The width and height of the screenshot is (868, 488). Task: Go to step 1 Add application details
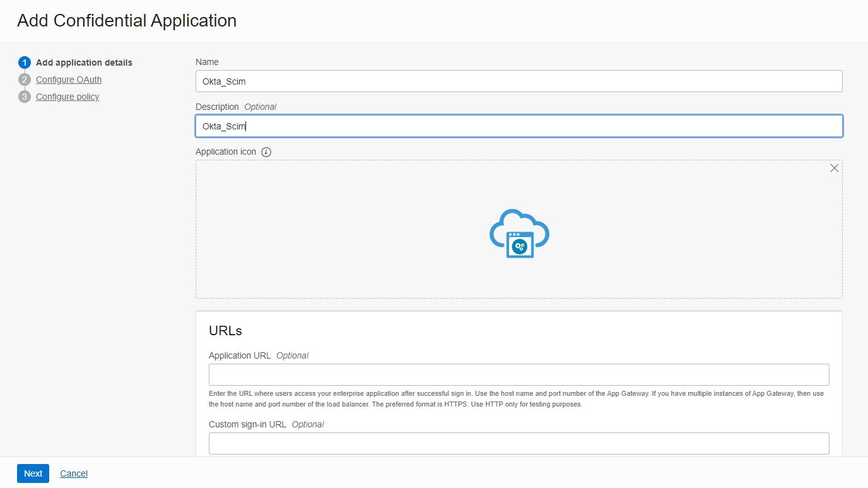[x=84, y=62]
